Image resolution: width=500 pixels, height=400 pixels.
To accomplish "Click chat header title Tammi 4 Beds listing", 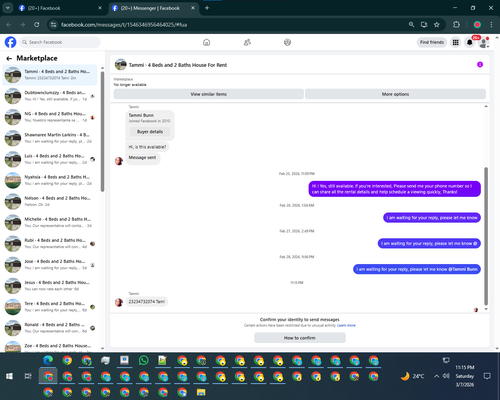I will point(178,65).
